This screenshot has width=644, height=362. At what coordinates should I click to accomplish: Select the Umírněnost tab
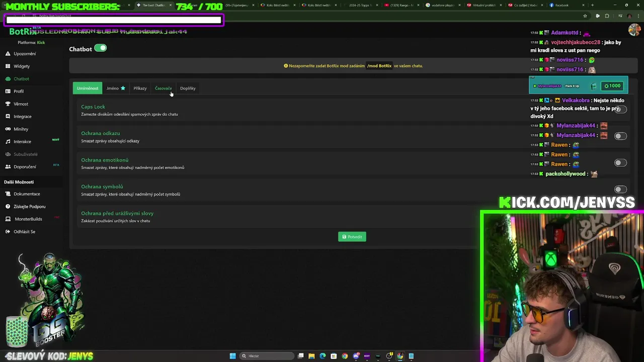pyautogui.click(x=88, y=88)
